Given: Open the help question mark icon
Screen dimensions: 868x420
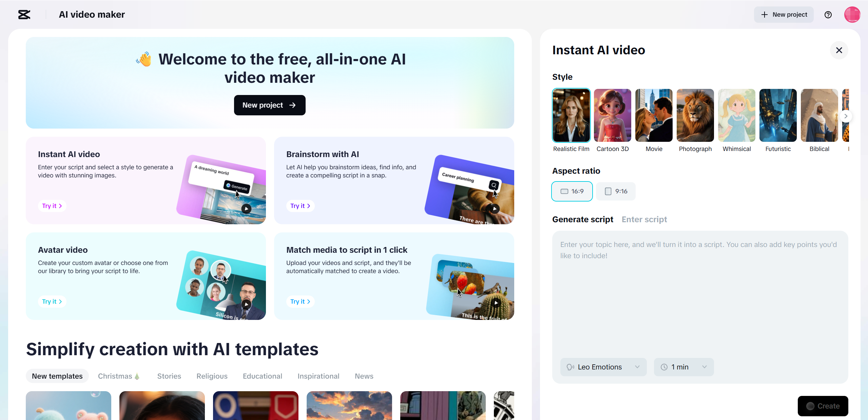Looking at the screenshot, I should pos(828,15).
